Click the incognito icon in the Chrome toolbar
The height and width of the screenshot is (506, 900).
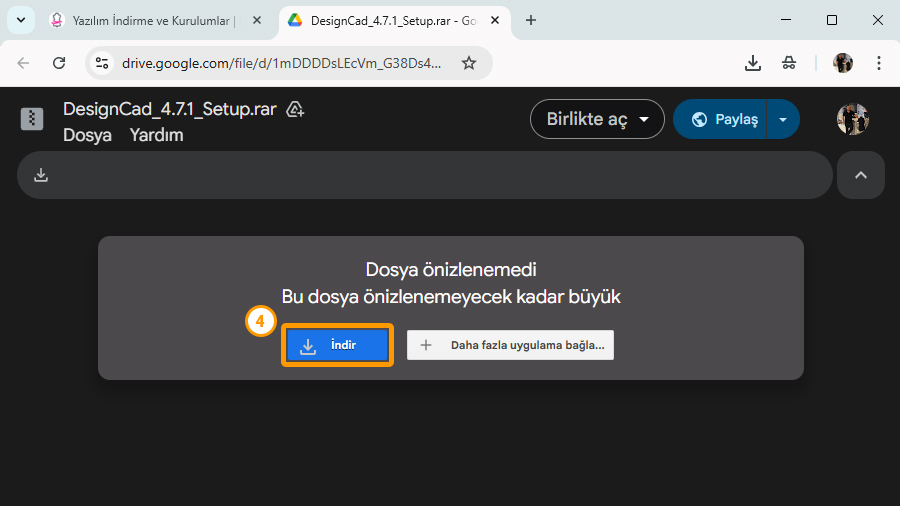tap(789, 63)
